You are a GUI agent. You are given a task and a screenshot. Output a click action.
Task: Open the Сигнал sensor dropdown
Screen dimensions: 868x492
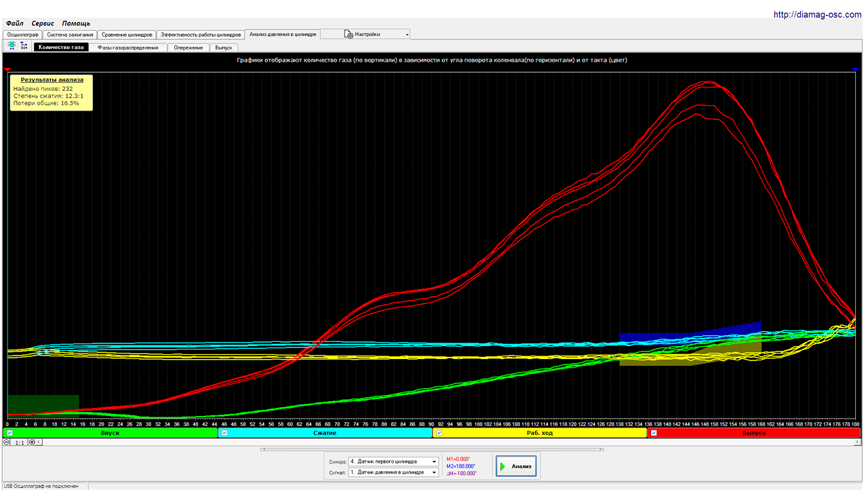tap(393, 472)
